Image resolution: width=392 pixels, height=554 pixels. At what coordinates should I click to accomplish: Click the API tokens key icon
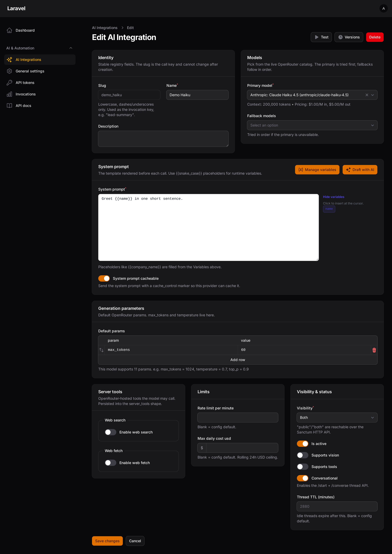[9, 83]
